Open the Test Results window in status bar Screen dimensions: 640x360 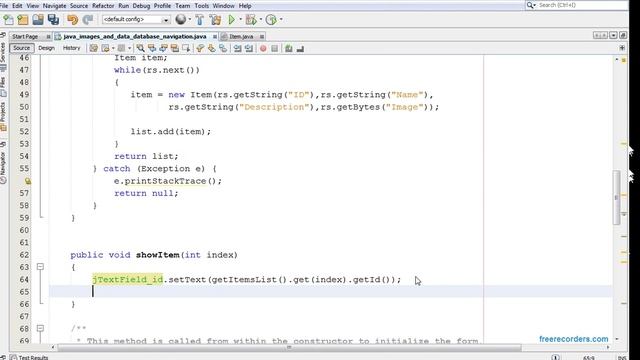coord(29,357)
